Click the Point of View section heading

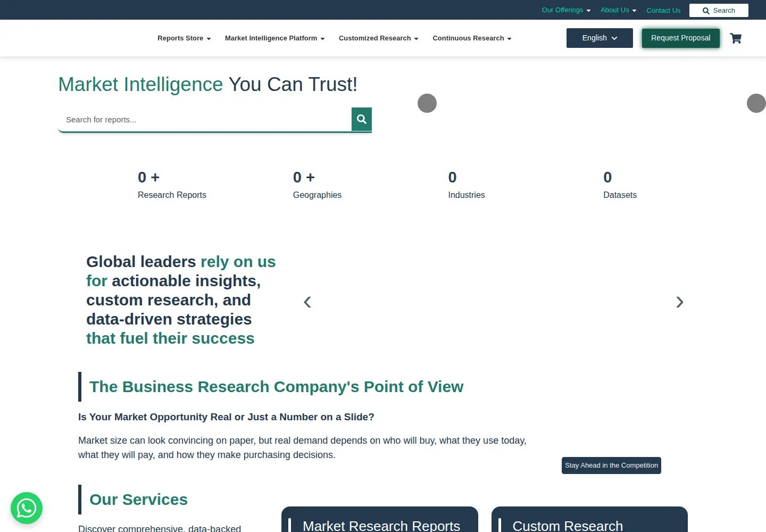point(276,387)
